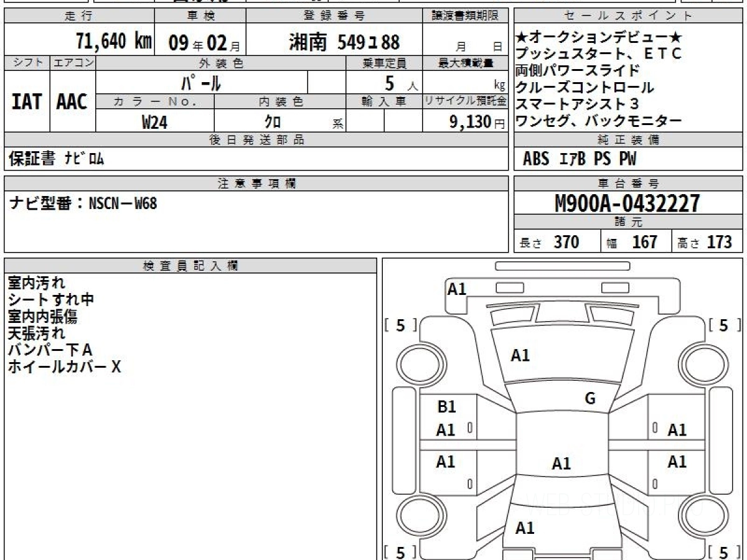
Task: Click the 譲渡書類期限 header
Action: (466, 16)
